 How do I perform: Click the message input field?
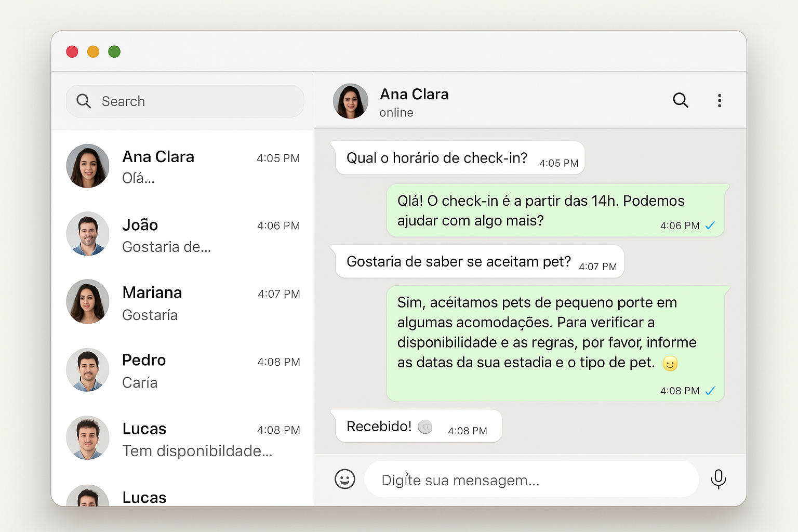pos(531,479)
